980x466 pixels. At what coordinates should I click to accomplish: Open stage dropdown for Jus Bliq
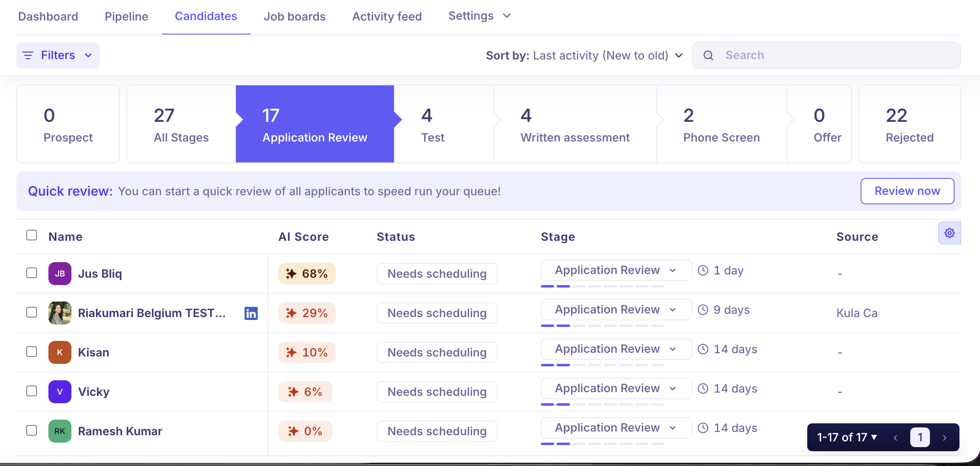(x=616, y=270)
